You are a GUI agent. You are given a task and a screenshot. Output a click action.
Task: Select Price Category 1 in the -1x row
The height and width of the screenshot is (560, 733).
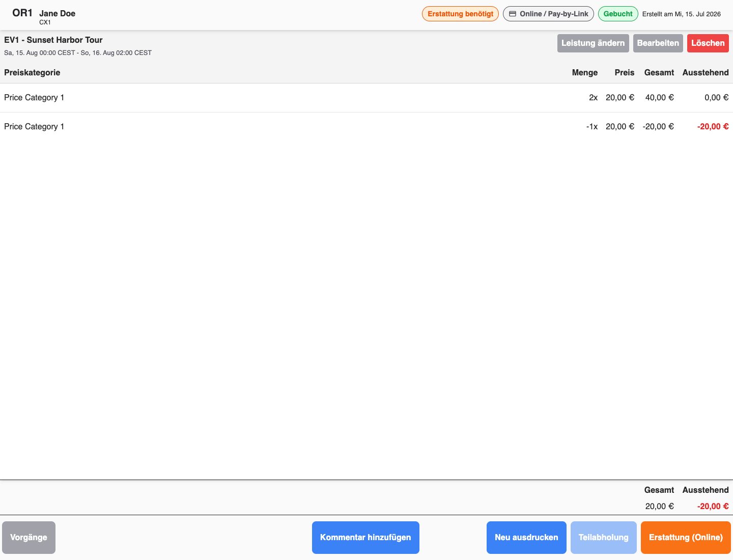[x=34, y=127]
